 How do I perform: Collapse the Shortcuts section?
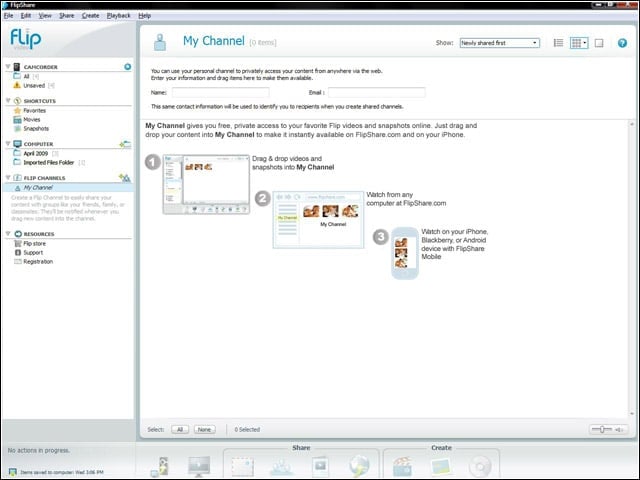pos(8,100)
